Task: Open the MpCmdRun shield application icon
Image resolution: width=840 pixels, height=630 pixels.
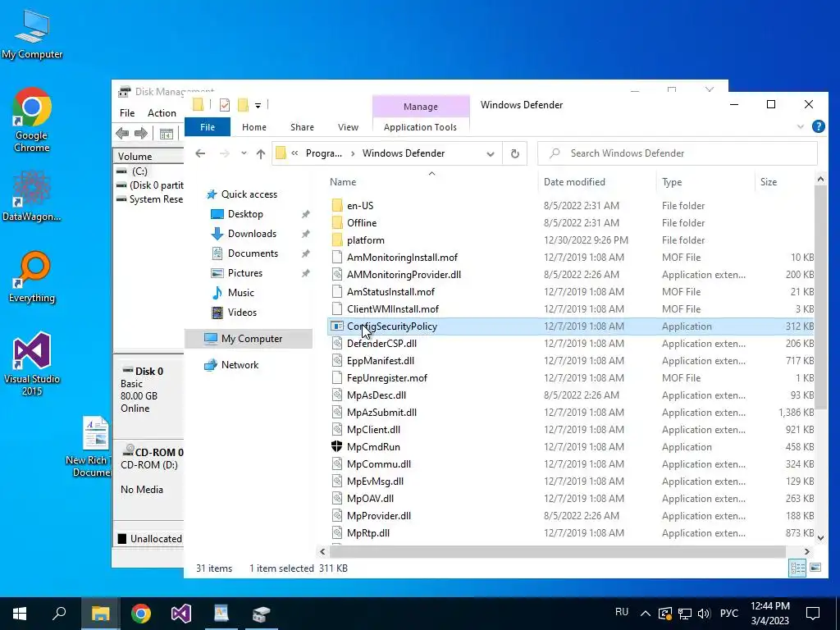Action: pos(337,447)
